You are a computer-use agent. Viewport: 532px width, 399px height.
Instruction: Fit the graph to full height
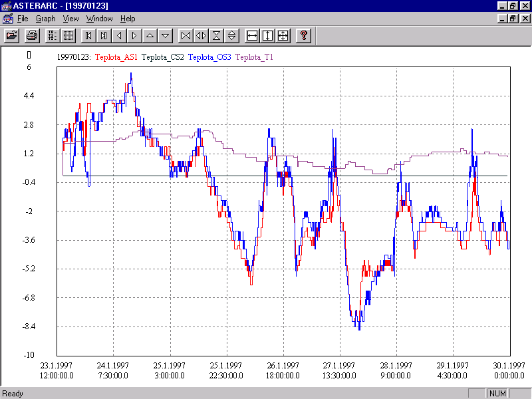coord(267,35)
